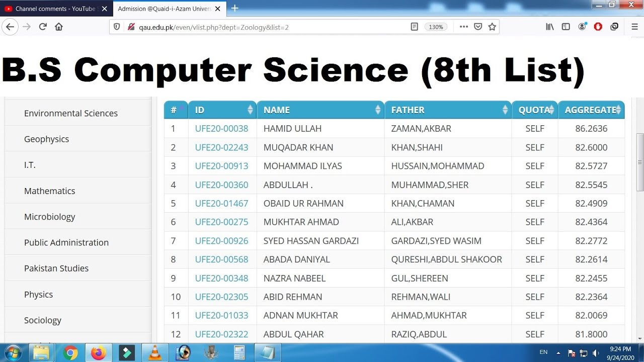Open the browser home page
644x362 pixels.
(x=59, y=27)
